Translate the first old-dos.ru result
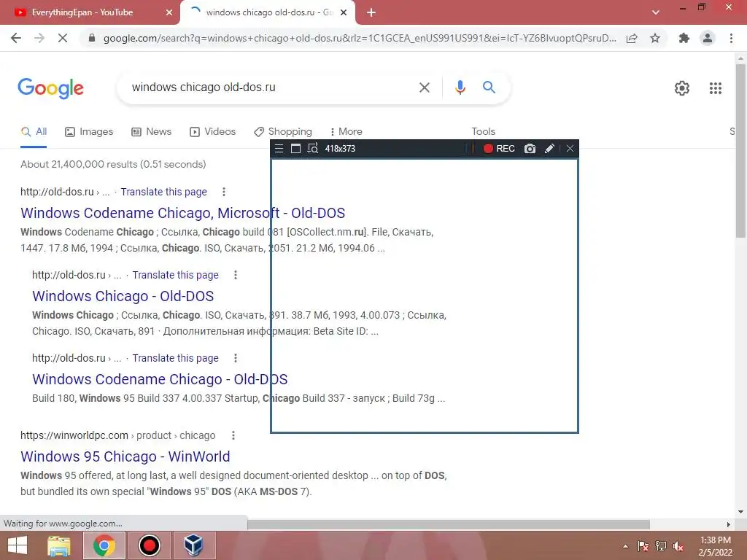This screenshot has height=560, width=747. click(163, 192)
